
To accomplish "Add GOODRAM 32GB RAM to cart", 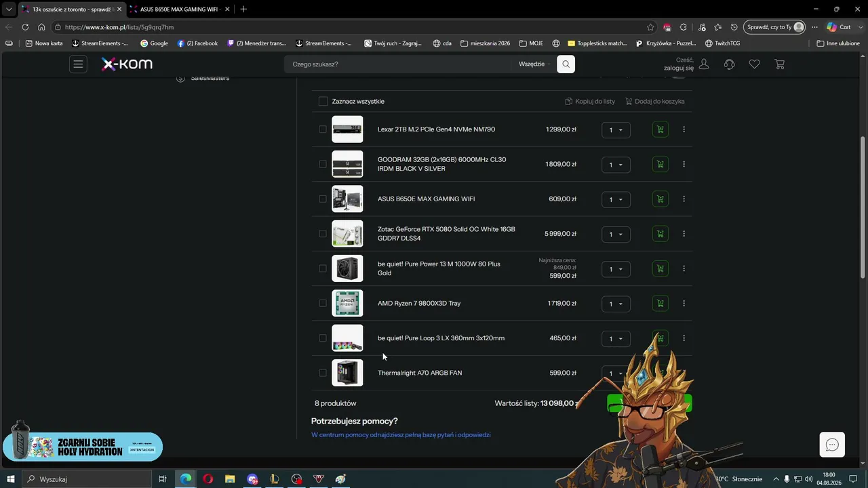I will click(x=660, y=164).
